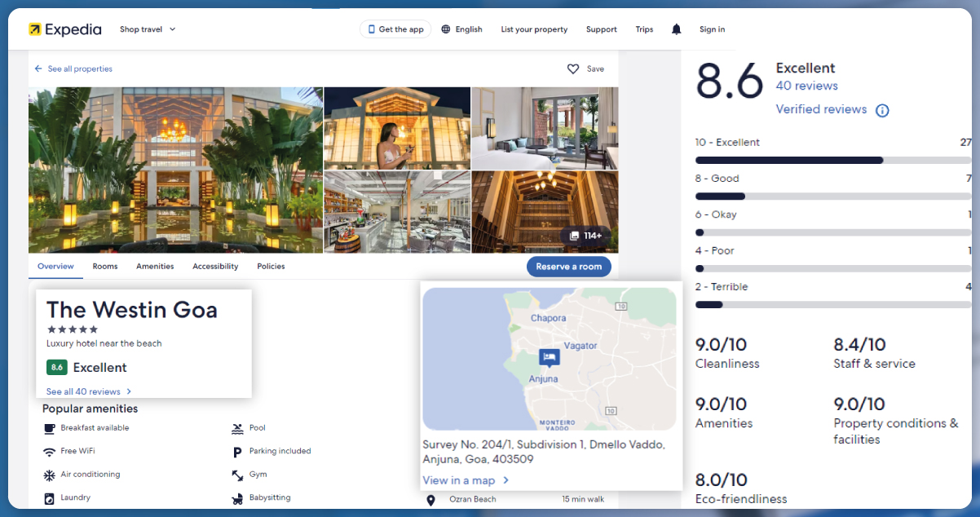Click the Get the app button
Viewport: 980px width, 517px height.
click(395, 29)
